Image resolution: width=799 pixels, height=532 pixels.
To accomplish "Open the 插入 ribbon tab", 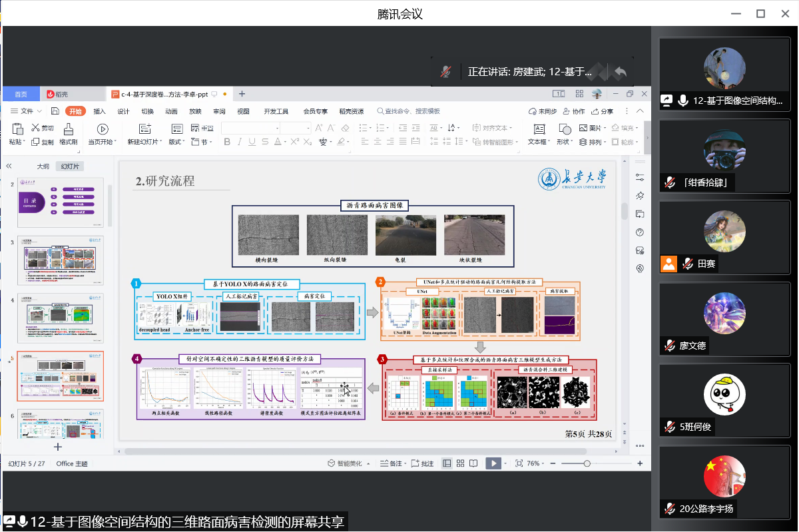I will point(99,111).
